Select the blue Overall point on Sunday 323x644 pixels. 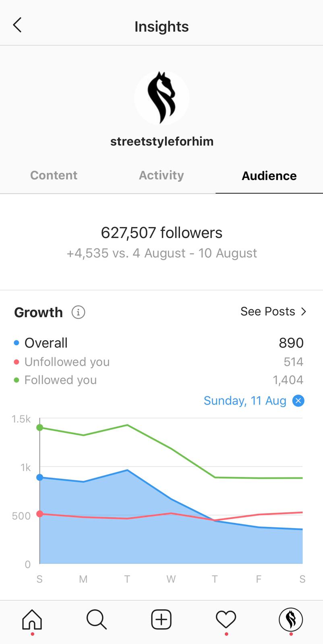point(39,477)
